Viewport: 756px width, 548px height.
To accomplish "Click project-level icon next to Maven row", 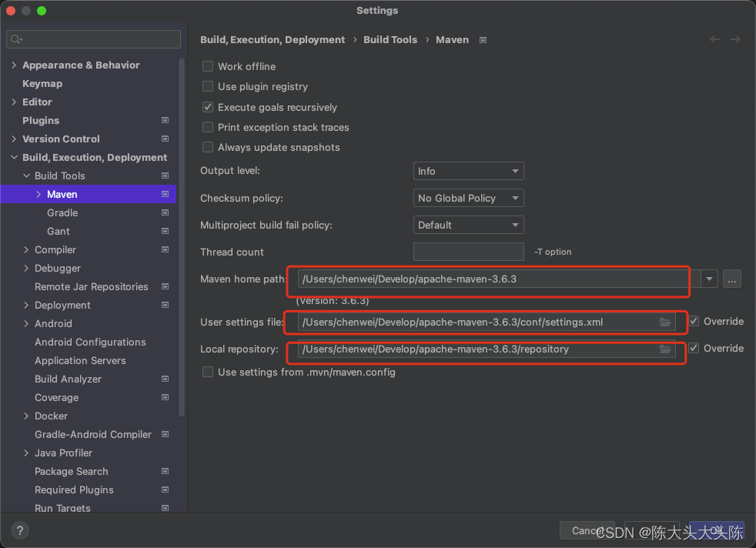I will pyautogui.click(x=165, y=194).
